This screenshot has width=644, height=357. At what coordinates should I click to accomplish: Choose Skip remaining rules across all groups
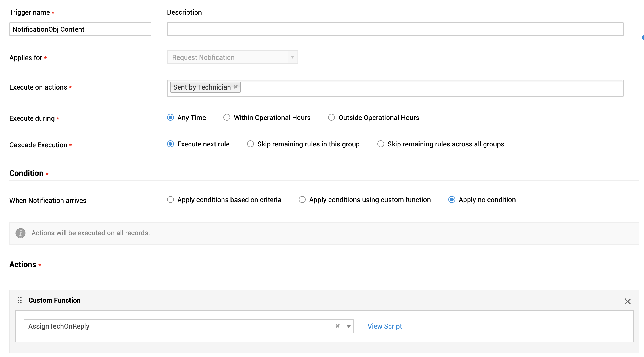(381, 144)
